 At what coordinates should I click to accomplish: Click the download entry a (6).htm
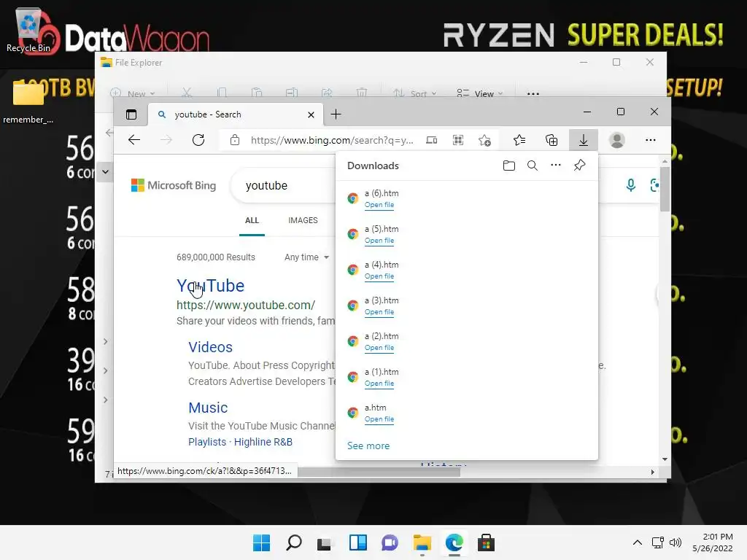point(466,198)
